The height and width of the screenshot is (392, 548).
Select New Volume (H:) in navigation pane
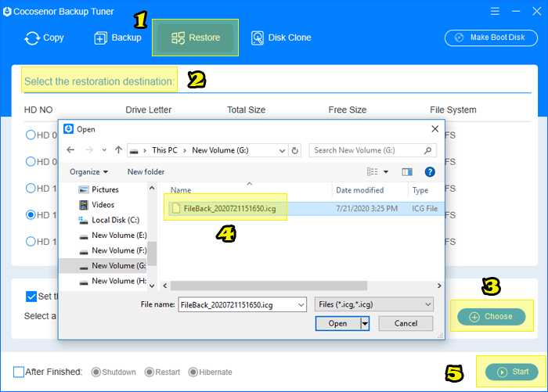(x=113, y=281)
